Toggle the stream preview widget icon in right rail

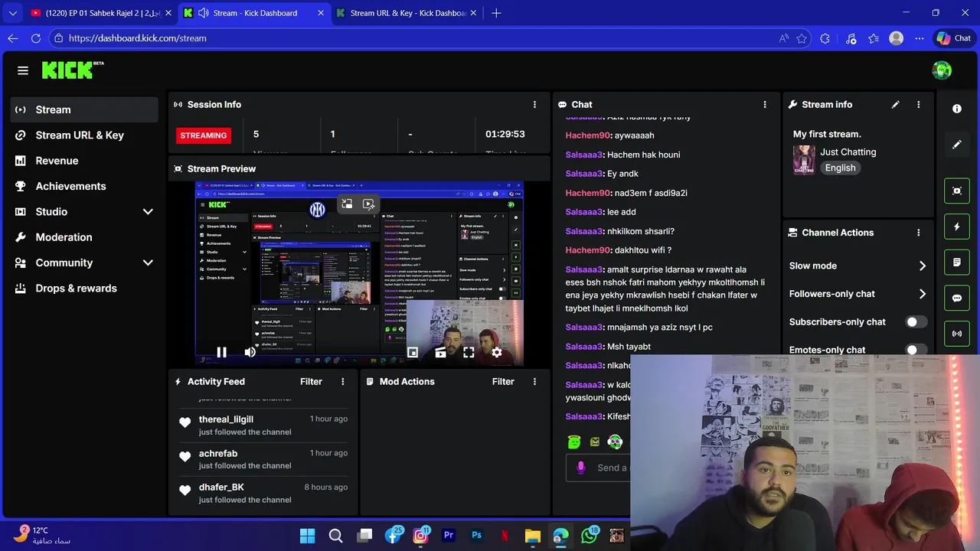point(957,191)
